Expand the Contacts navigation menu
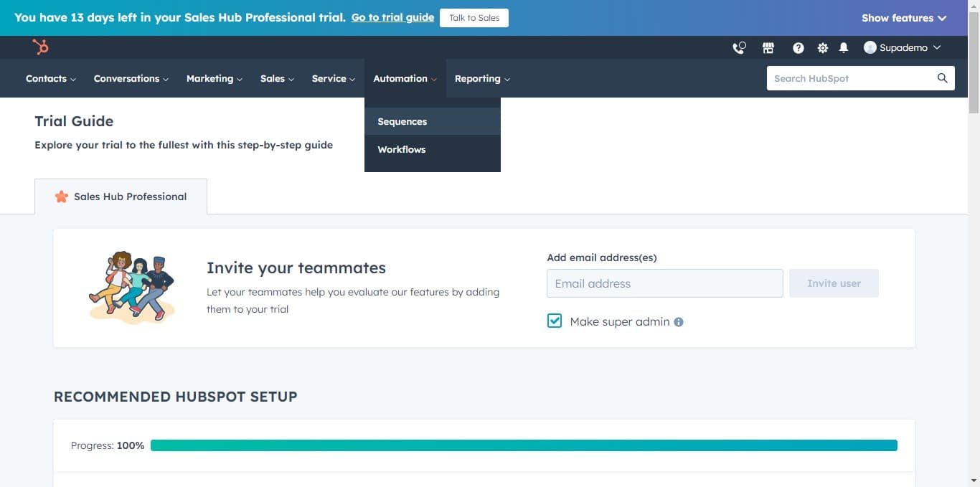The width and height of the screenshot is (980, 487). (x=50, y=79)
